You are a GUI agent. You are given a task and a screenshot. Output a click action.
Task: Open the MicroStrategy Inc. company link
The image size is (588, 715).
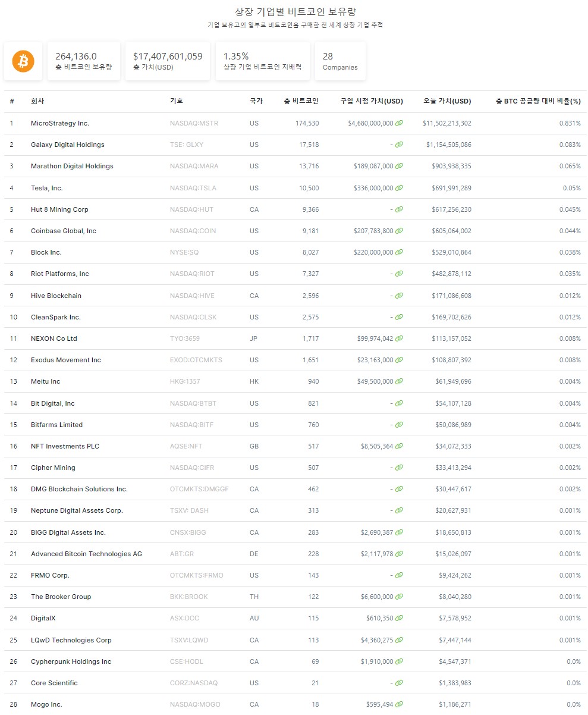coord(60,123)
